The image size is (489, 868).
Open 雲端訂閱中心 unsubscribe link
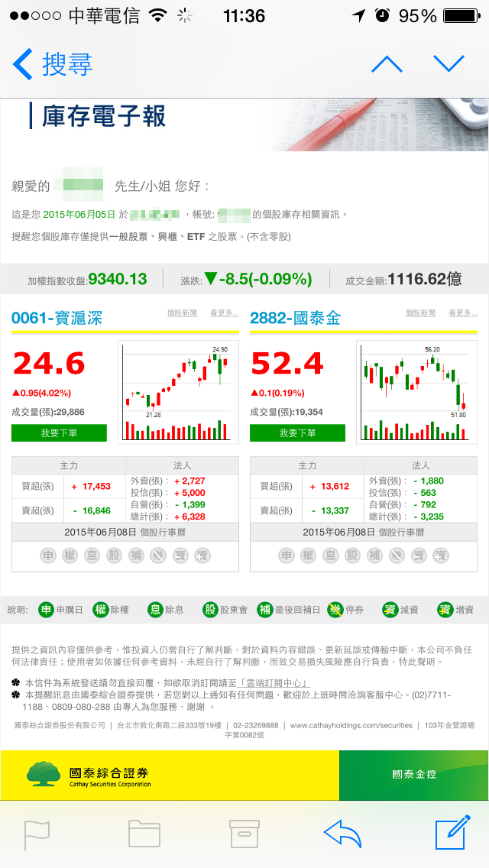(x=272, y=683)
